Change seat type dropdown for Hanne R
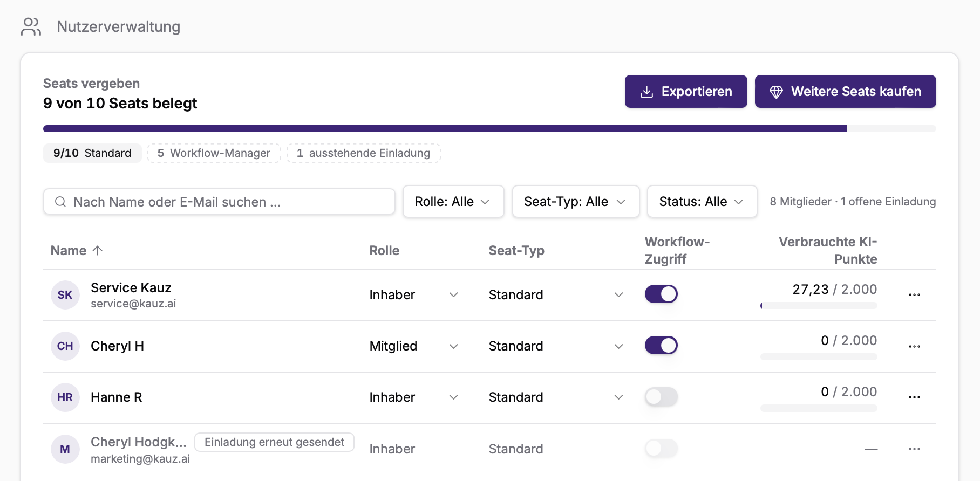Screen dimensions: 980x481 coord(556,397)
